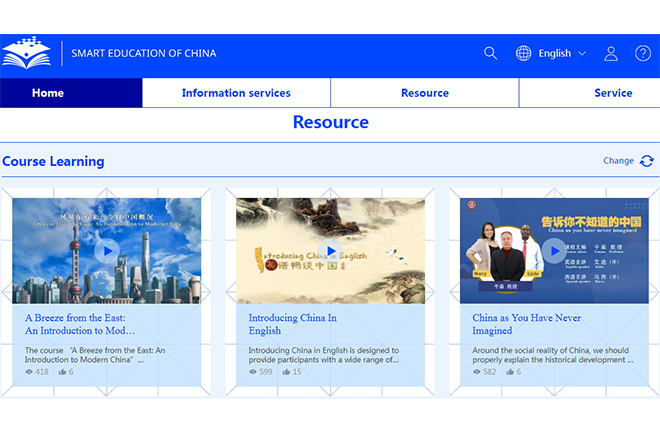Open 'China as You Have Never Imagined' title
This screenshot has width=660, height=432.
tap(526, 324)
